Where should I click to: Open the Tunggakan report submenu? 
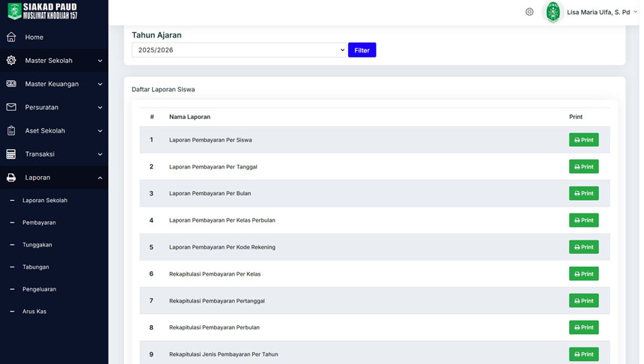(37, 245)
